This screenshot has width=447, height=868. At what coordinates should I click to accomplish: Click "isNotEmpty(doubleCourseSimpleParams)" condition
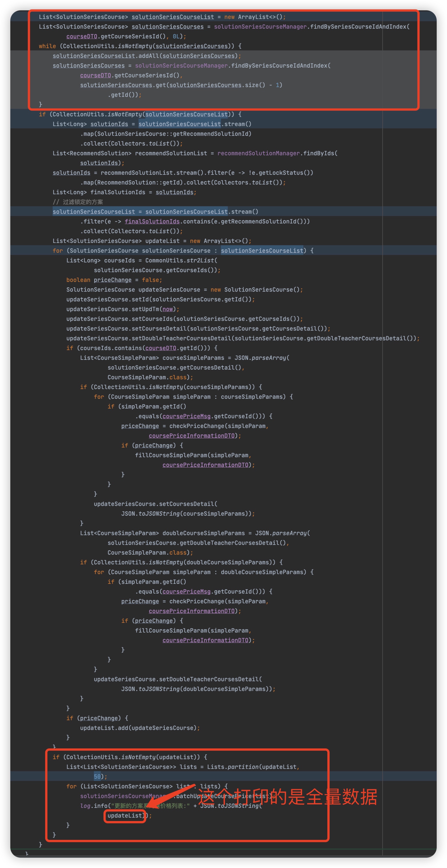click(212, 563)
